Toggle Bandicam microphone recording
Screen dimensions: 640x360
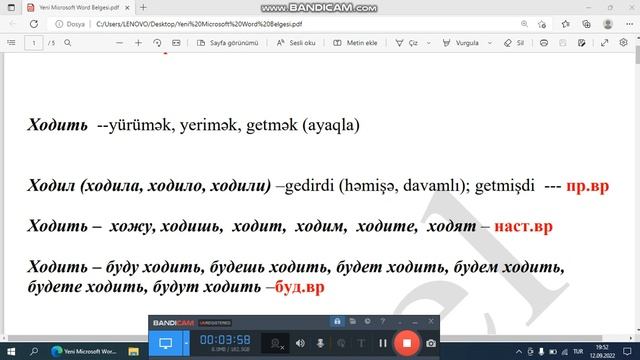[320, 343]
